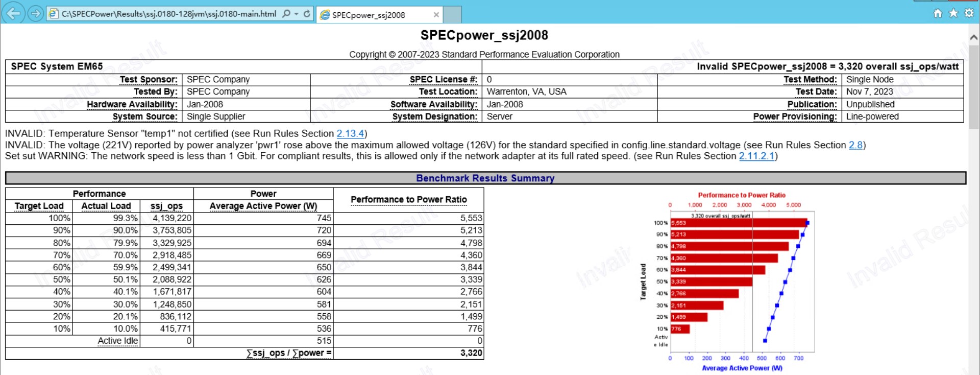
Task: Click the ssj_ops value 4,139,220
Action: pos(172,218)
